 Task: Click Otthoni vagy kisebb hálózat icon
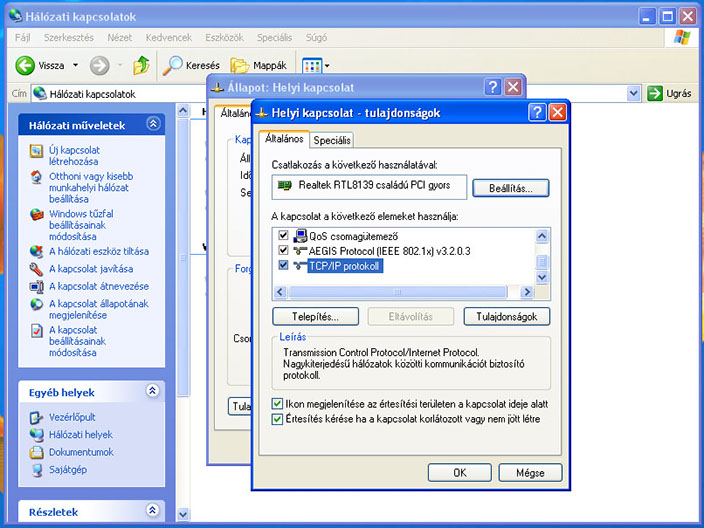(36, 177)
